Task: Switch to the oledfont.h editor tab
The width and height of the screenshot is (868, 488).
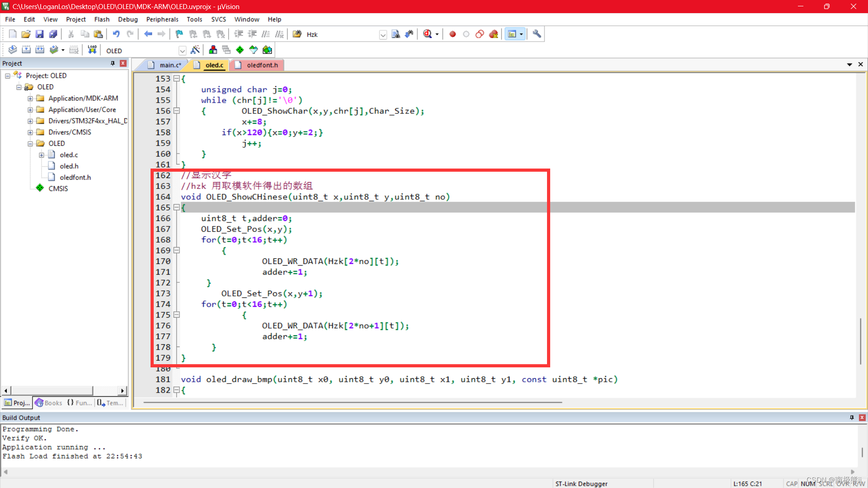Action: point(261,65)
